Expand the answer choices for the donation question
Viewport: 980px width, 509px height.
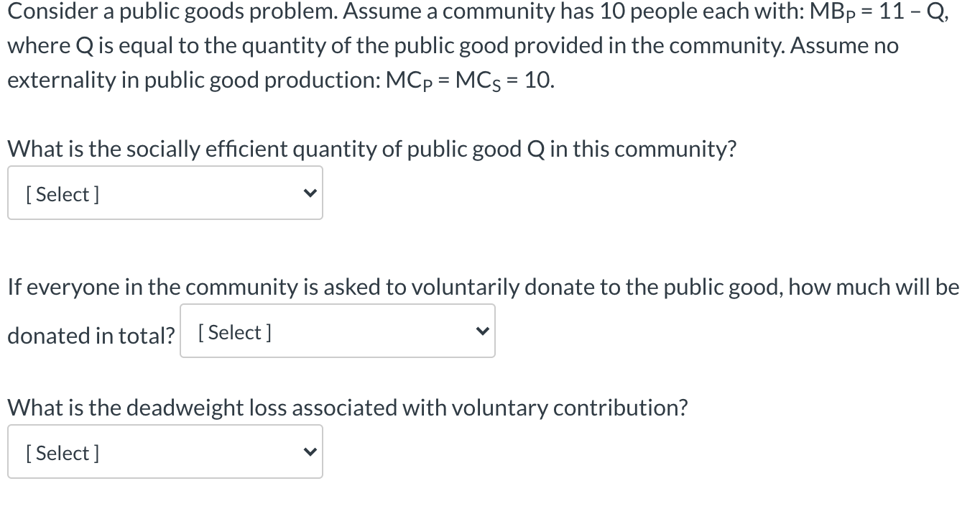click(337, 331)
